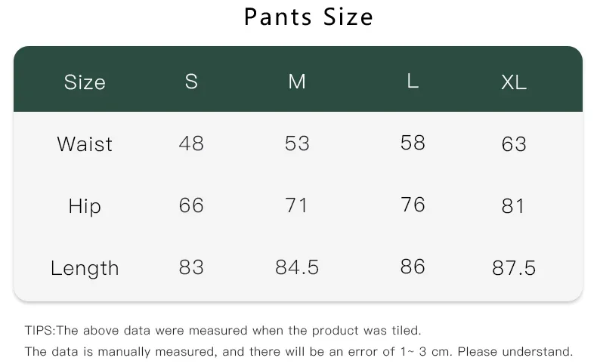Screen dimensions: 597x364
Task: Select the Hip row label
Action: pyautogui.click(x=85, y=206)
